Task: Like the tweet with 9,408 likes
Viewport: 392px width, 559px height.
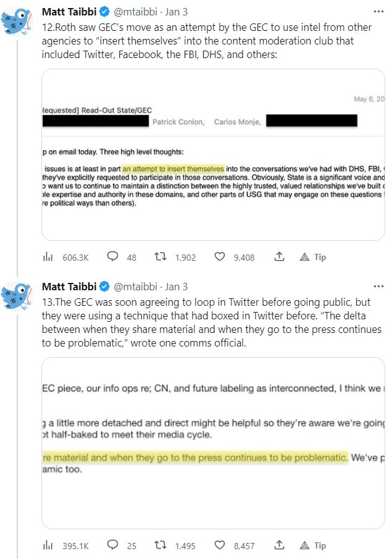Action: 220,257
